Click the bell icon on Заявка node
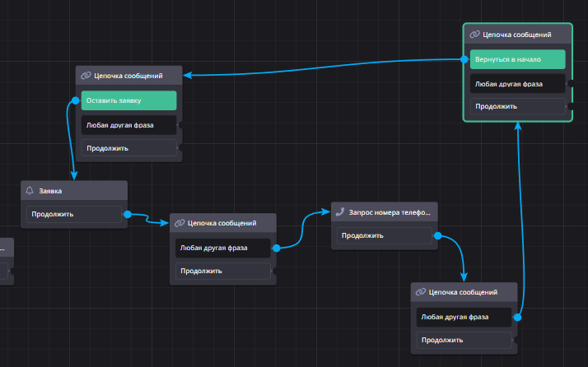The width and height of the screenshot is (588, 367). pyautogui.click(x=30, y=191)
